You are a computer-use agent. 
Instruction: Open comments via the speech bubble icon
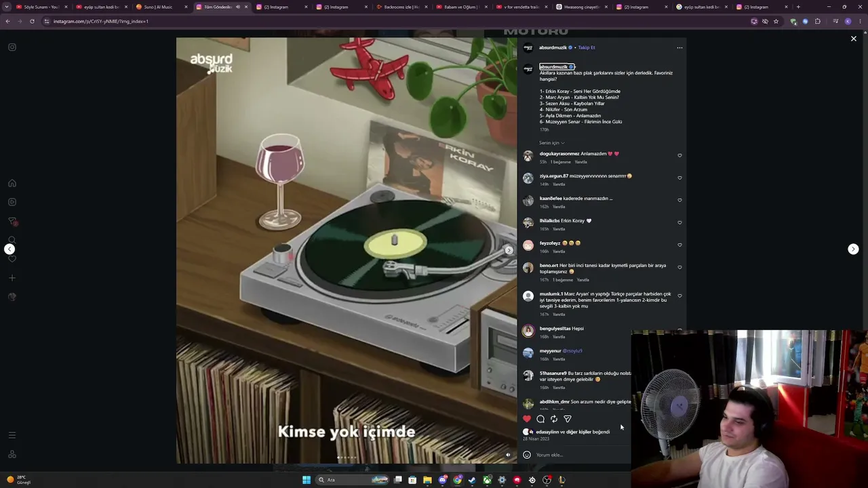pos(540,419)
